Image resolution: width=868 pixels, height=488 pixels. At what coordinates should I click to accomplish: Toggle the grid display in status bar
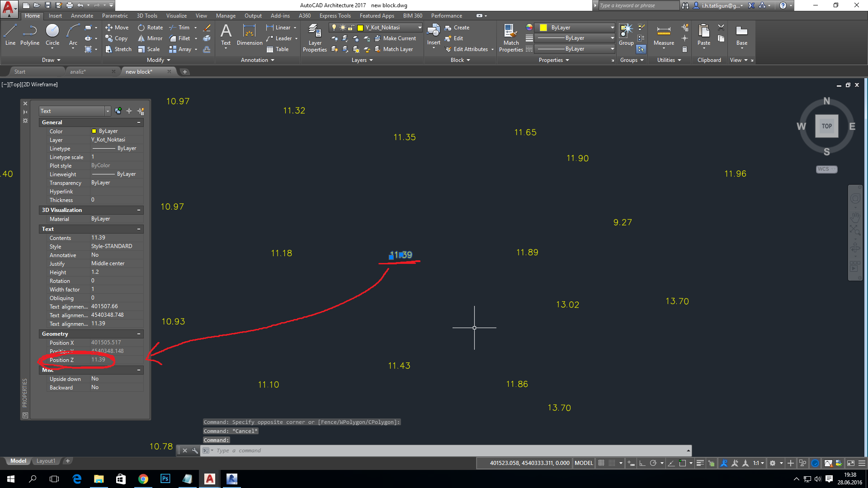(x=601, y=463)
